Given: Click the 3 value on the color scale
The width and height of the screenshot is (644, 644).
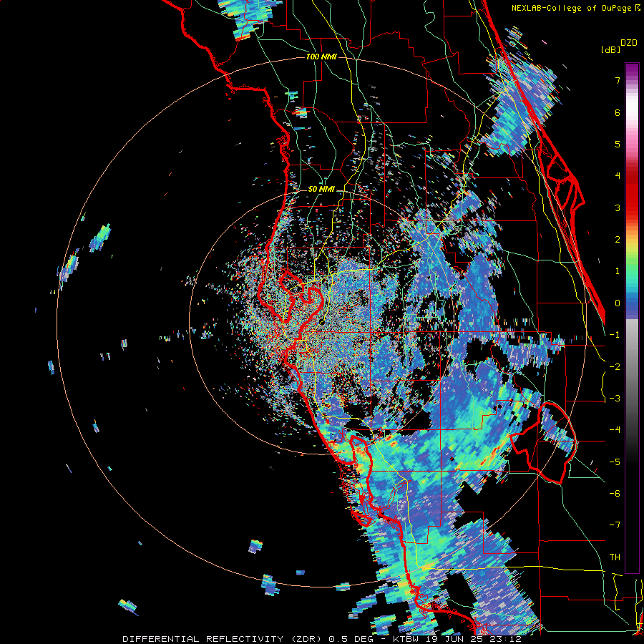Looking at the screenshot, I should click(x=618, y=208).
